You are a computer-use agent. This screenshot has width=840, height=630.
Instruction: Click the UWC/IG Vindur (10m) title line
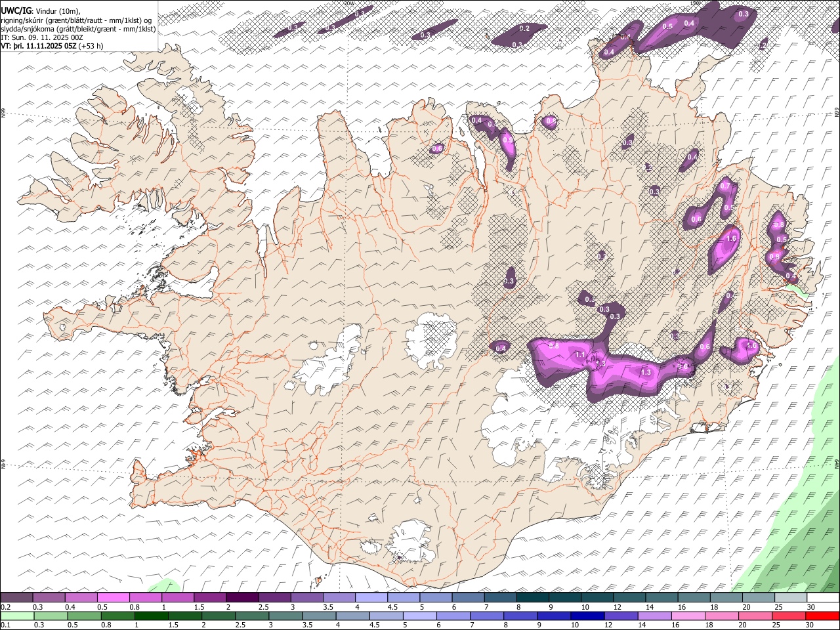pyautogui.click(x=41, y=10)
